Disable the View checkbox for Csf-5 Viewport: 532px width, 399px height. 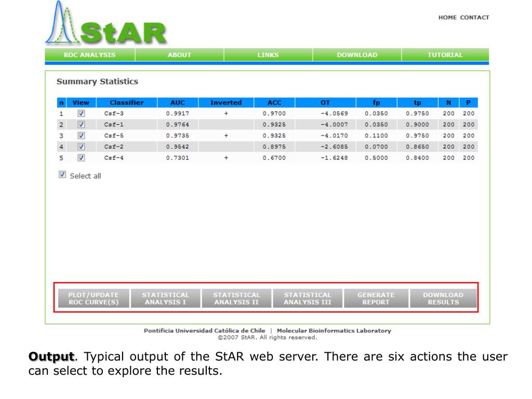pos(81,136)
